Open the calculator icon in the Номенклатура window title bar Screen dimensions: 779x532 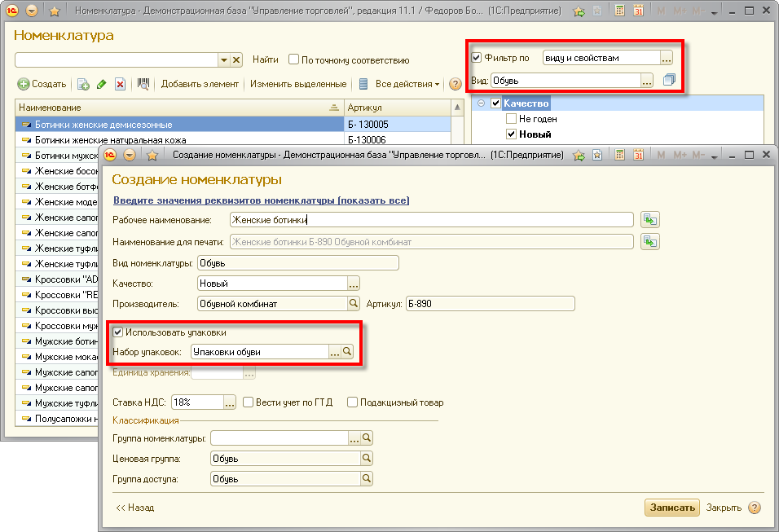tap(619, 11)
